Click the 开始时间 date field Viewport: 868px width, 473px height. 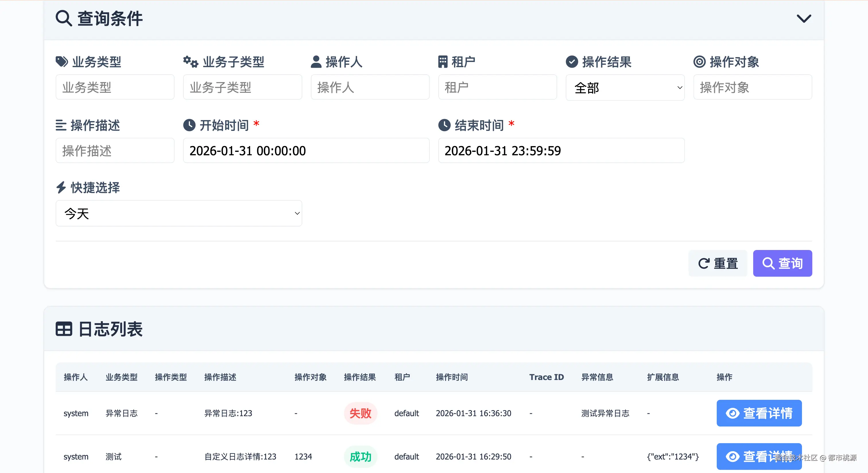306,150
